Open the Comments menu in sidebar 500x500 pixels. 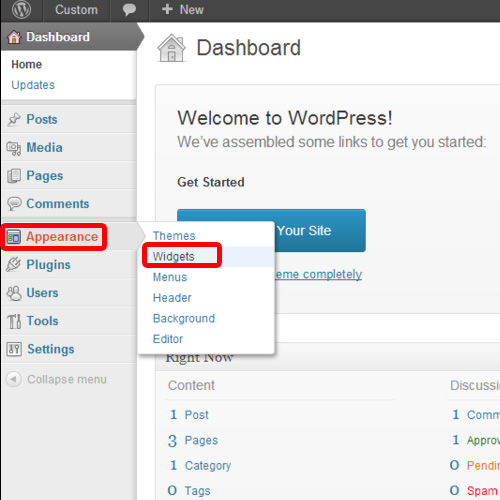[58, 204]
